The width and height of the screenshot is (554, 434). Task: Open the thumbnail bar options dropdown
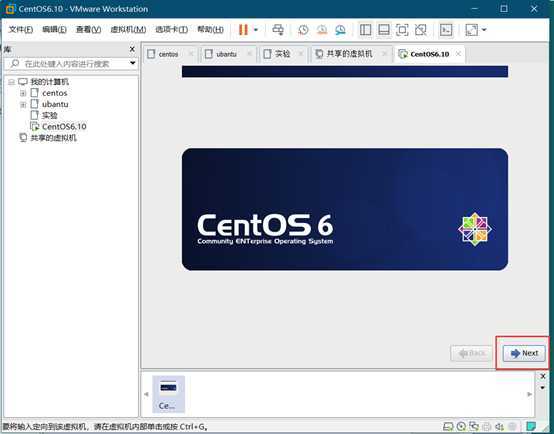(543, 388)
